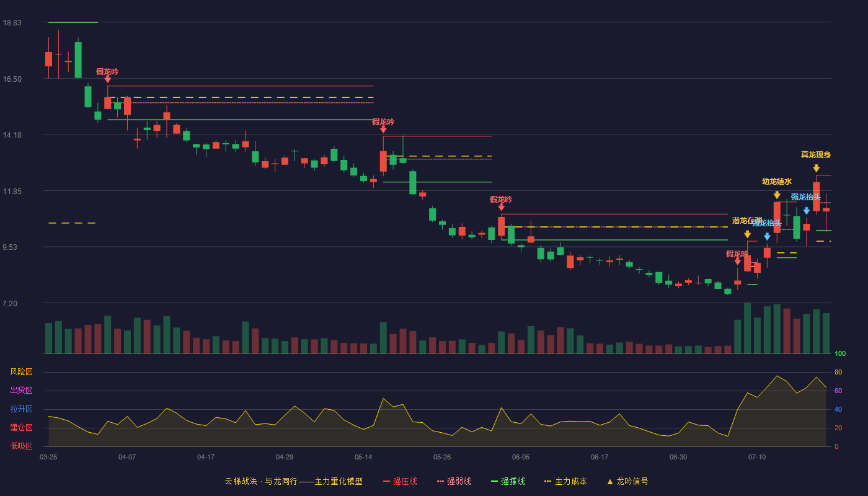The width and height of the screenshot is (868, 496).
Task: Toggle the 强弱线 legend entry
Action: (454, 481)
